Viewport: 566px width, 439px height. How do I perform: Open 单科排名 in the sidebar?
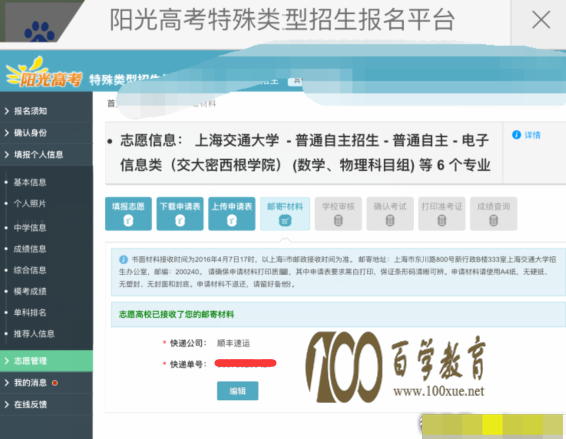[x=30, y=313]
